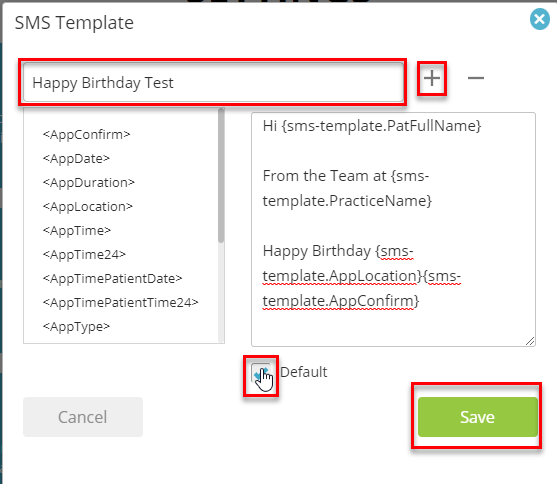Close the SMS Template dialog
The height and width of the screenshot is (484, 557).
tap(540, 19)
